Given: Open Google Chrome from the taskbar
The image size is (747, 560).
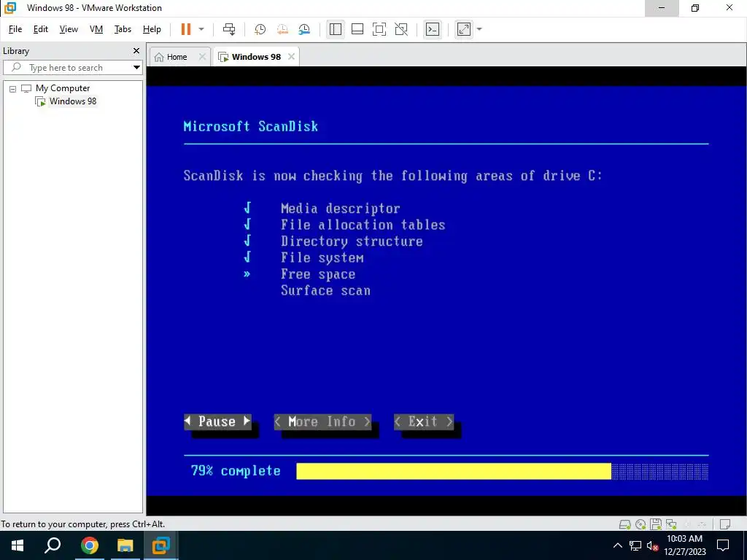Looking at the screenshot, I should tap(89, 545).
